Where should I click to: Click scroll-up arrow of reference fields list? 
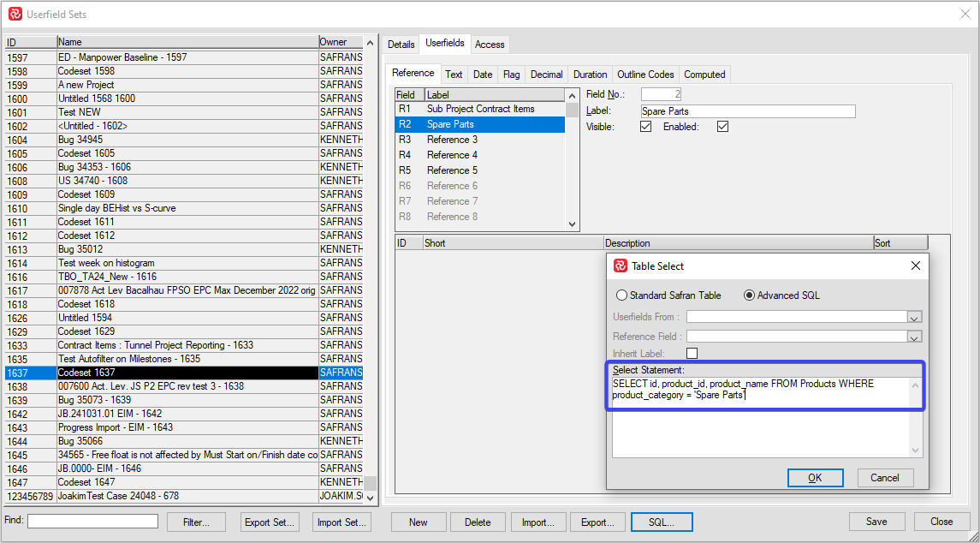(572, 96)
